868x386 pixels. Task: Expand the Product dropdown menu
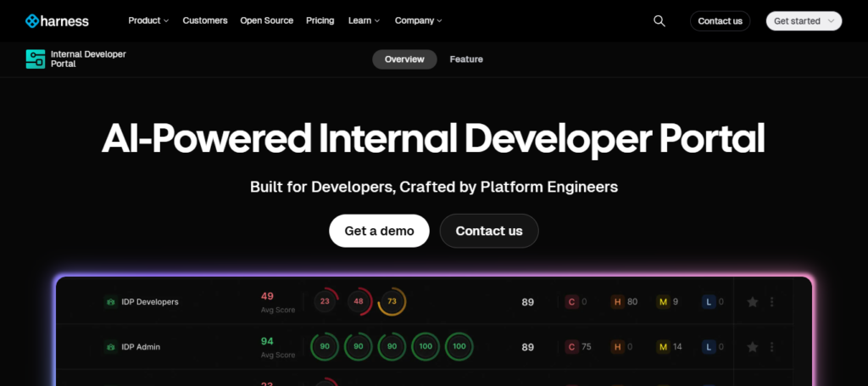pyautogui.click(x=148, y=21)
